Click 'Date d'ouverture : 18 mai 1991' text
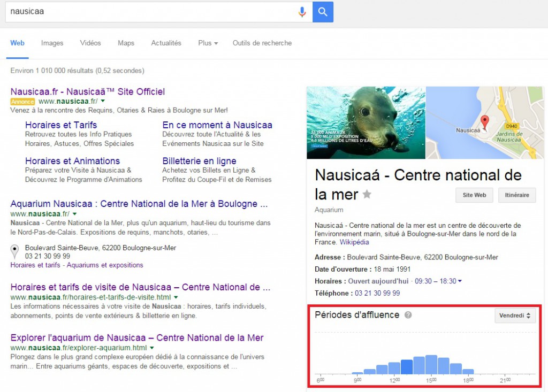 [x=362, y=270]
